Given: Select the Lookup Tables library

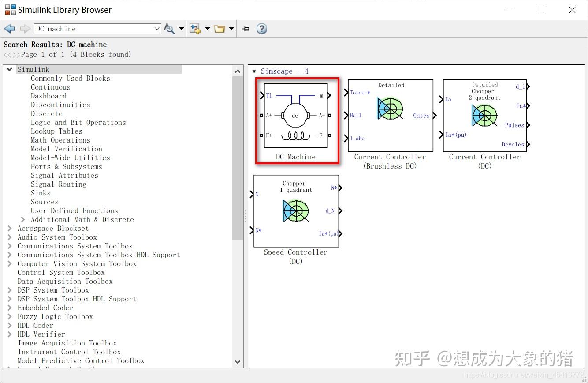Looking at the screenshot, I should point(56,131).
